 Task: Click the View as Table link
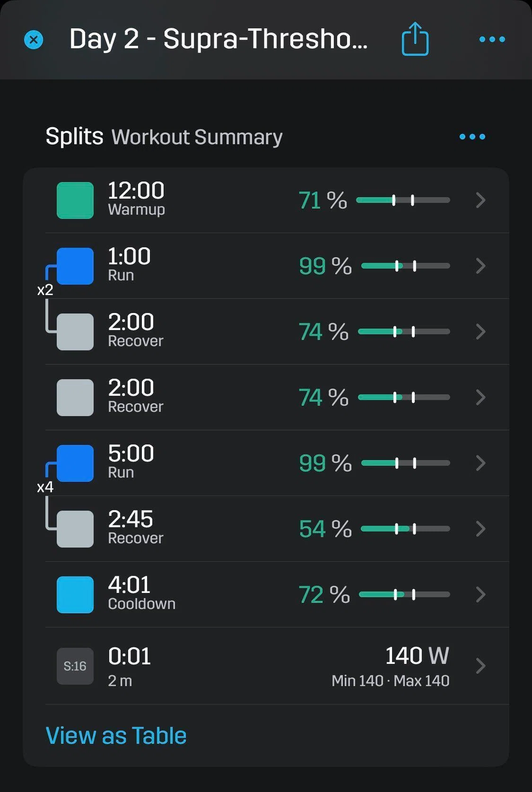click(116, 736)
